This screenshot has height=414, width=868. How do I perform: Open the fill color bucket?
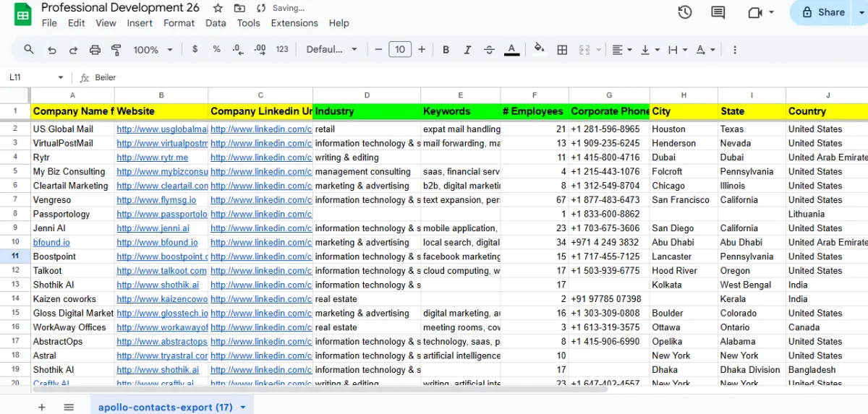click(x=539, y=50)
